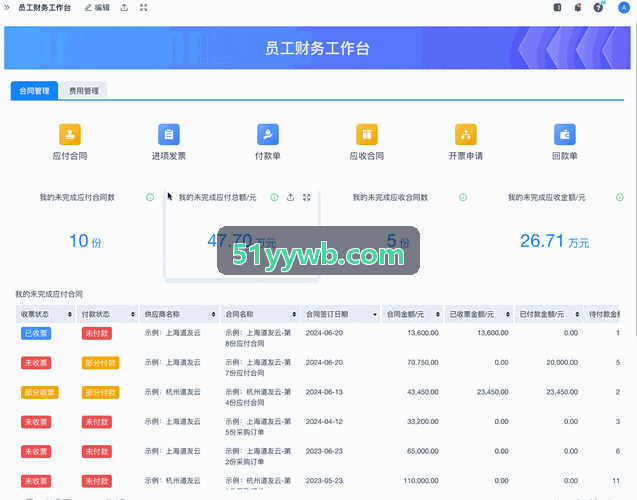The image size is (637, 500).
Task: Open the 应付合同 icon
Action: 70,134
